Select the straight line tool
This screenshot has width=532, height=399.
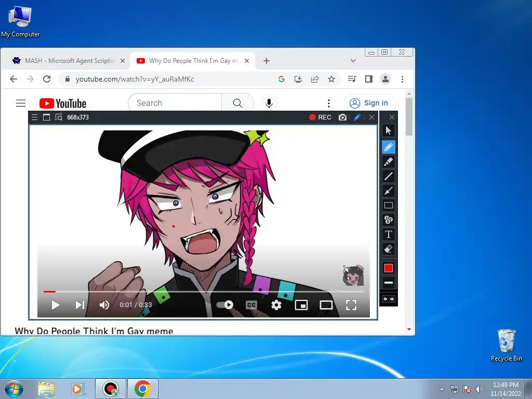(x=389, y=176)
